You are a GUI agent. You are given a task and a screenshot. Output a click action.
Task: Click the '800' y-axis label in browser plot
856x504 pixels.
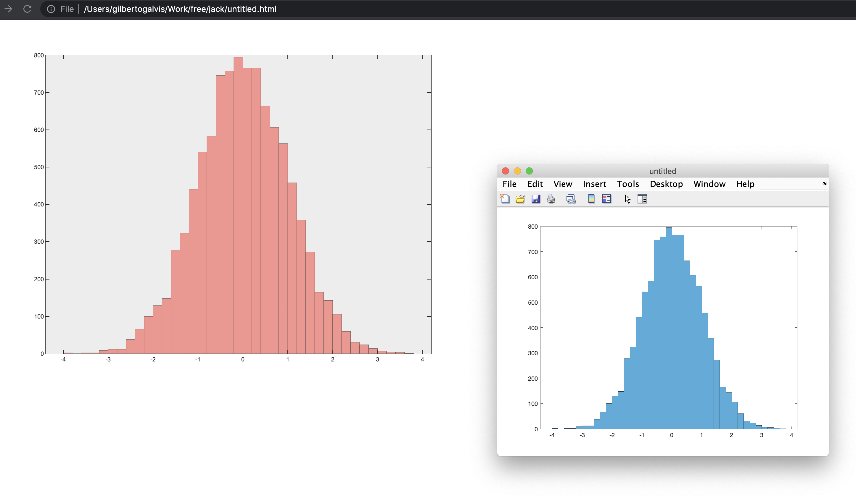[39, 55]
